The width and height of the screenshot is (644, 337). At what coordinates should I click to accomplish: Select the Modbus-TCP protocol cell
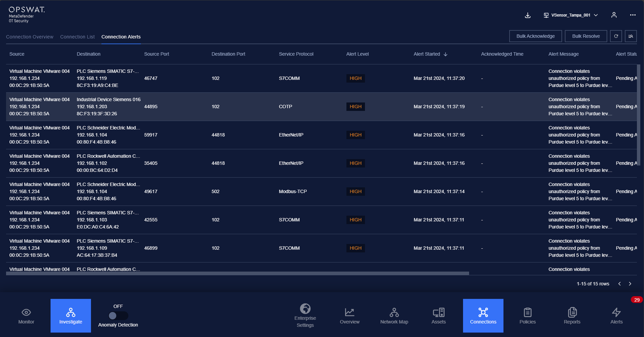click(293, 191)
